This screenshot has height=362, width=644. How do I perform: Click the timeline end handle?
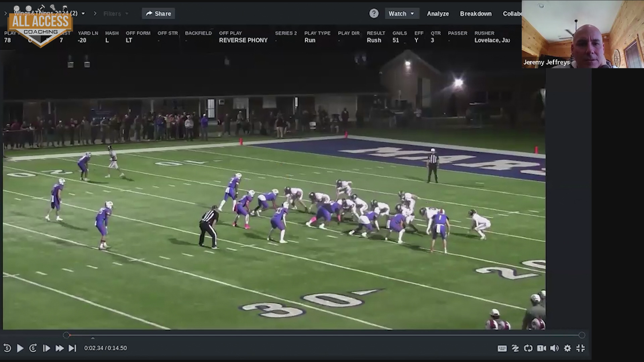pos(582,335)
